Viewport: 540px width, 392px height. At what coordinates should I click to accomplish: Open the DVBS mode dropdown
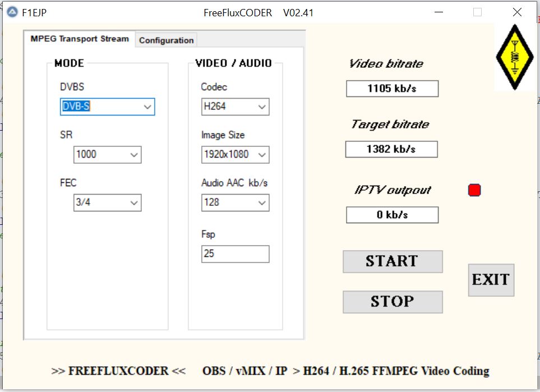tap(108, 107)
